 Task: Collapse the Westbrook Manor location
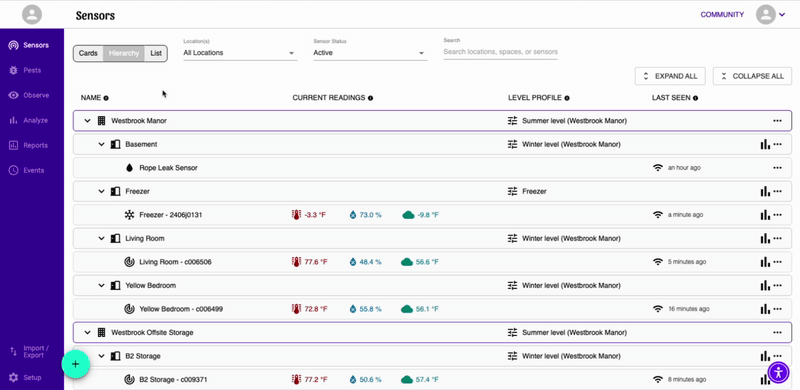(87, 121)
